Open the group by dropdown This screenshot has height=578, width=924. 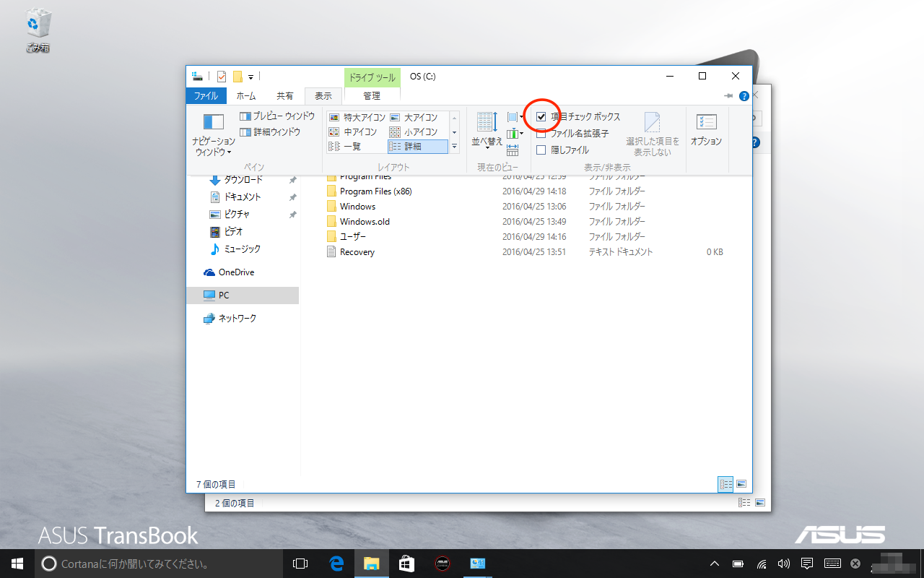(515, 117)
